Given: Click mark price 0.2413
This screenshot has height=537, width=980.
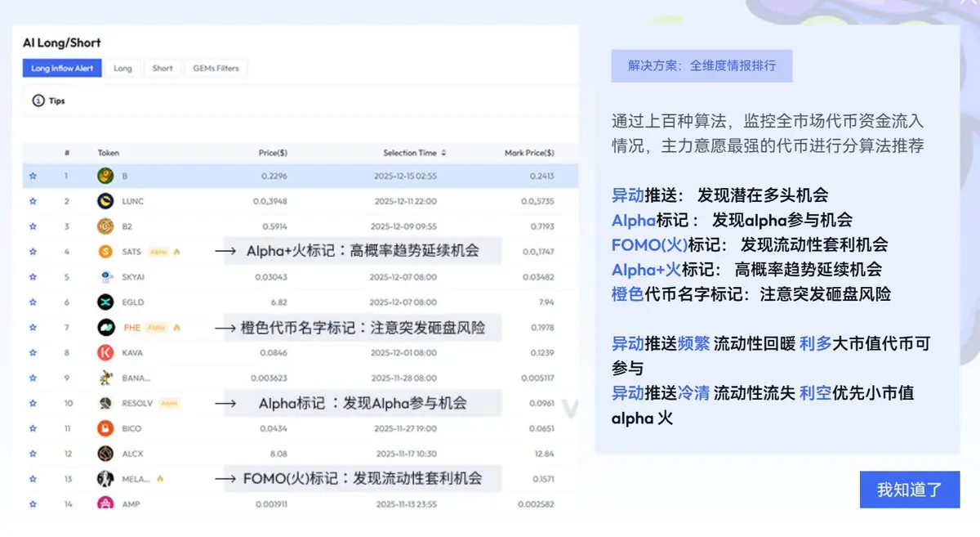Looking at the screenshot, I should (542, 176).
